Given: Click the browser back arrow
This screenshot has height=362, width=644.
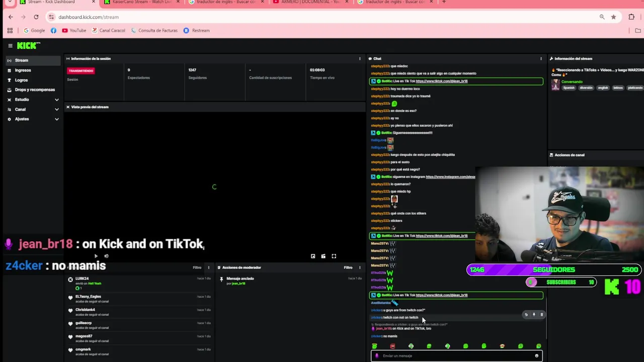Looking at the screenshot, I should tap(11, 17).
